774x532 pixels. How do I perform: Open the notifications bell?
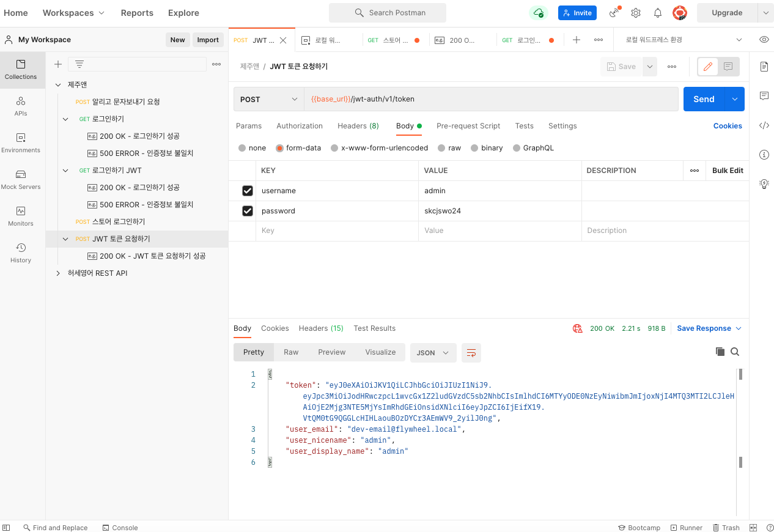point(658,13)
